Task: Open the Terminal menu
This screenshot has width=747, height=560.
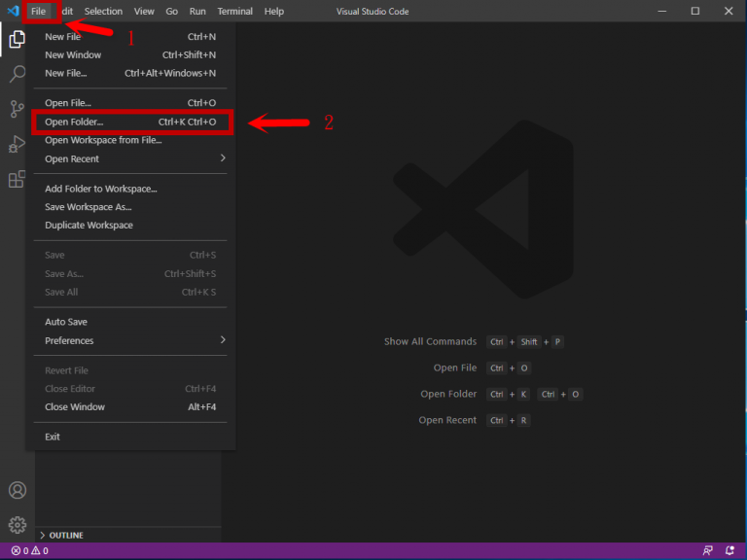Action: coord(234,11)
